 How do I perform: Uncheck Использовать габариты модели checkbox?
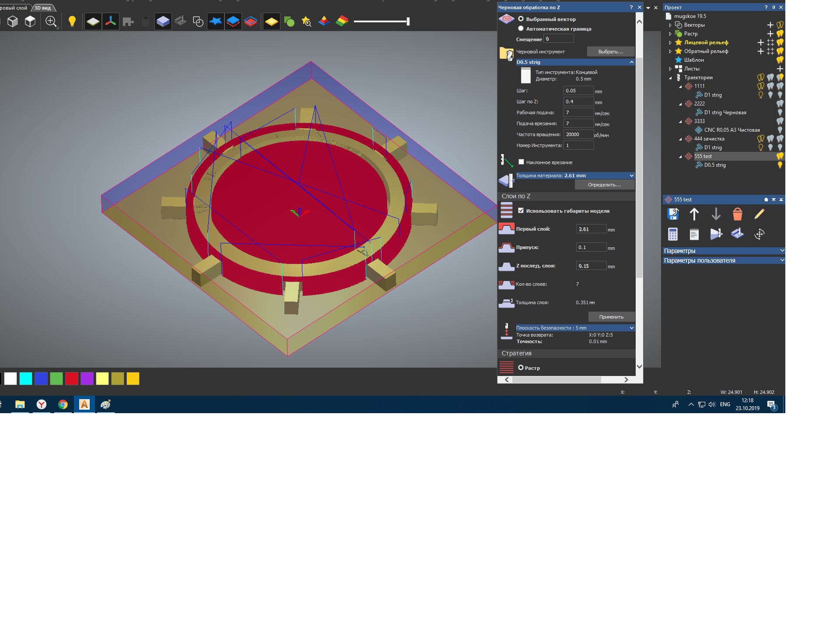[x=521, y=211]
